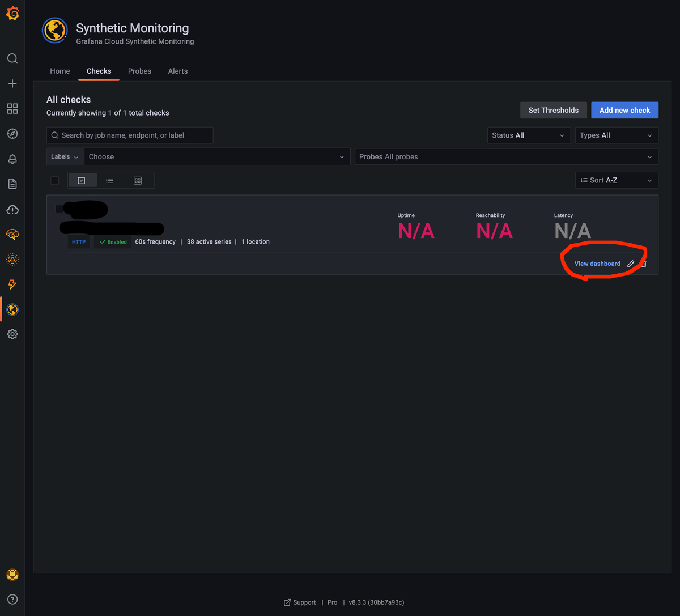Open the cloud with exclamation icon
Viewport: 680px width, 616px height.
12,210
